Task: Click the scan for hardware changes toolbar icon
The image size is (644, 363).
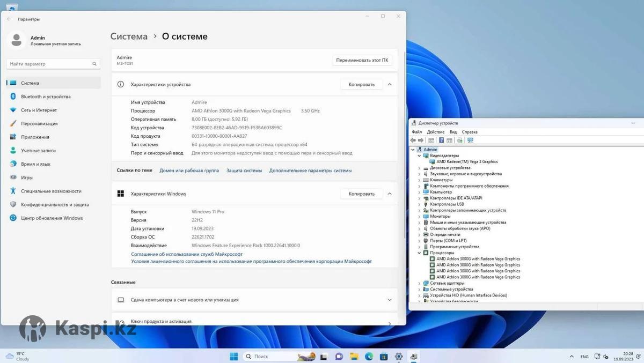Action: point(471,140)
